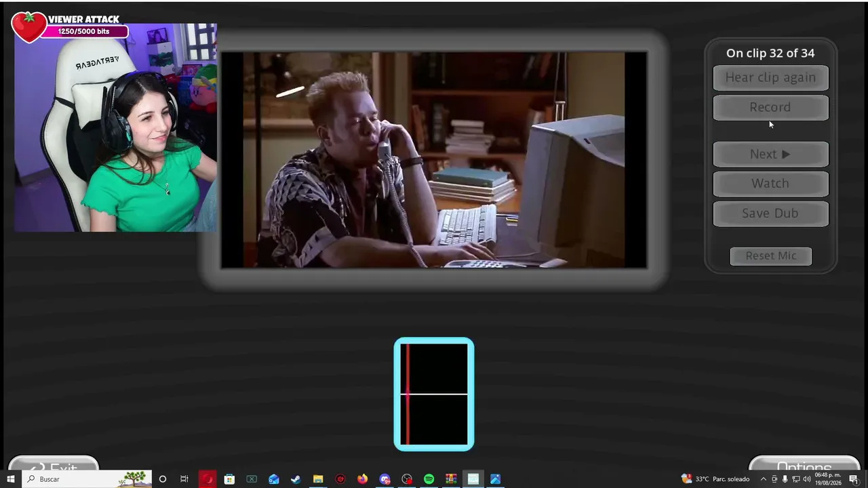Open the Mail app on the taskbar
Viewport: 868px width, 488px height.
click(x=274, y=479)
